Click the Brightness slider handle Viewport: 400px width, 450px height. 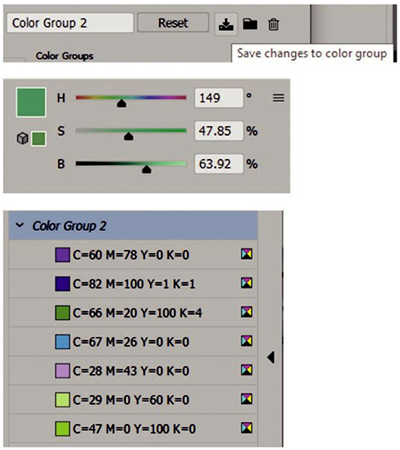click(146, 169)
